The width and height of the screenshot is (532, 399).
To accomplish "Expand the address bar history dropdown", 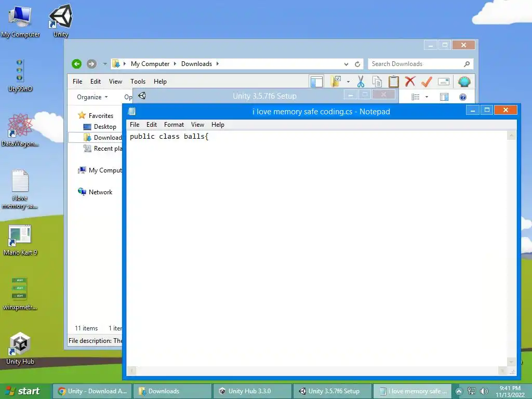I will point(346,64).
